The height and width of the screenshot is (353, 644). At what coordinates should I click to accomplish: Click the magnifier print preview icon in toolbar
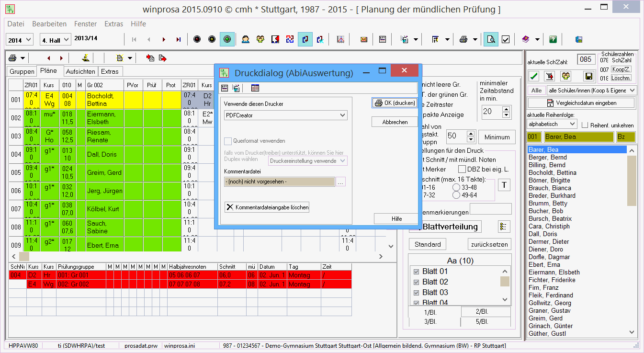490,40
